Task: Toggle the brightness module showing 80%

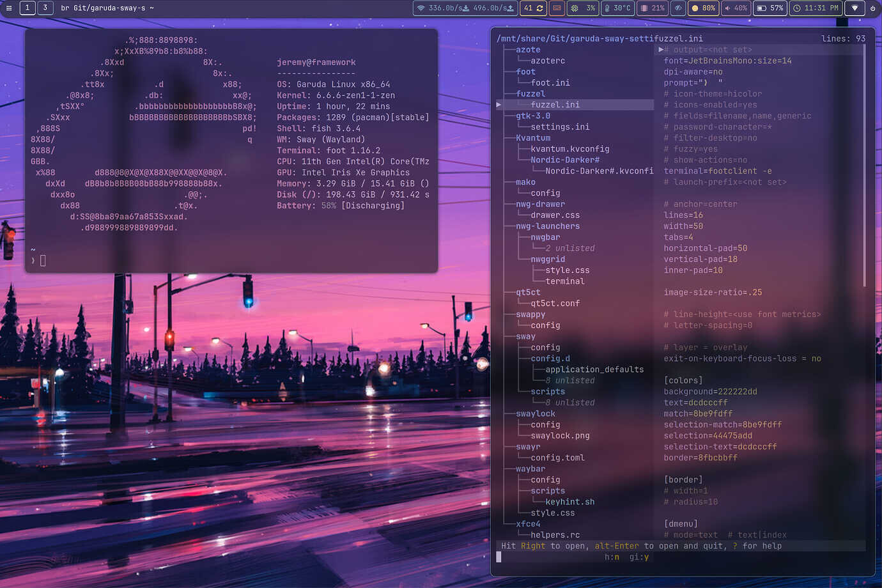Action: point(703,8)
